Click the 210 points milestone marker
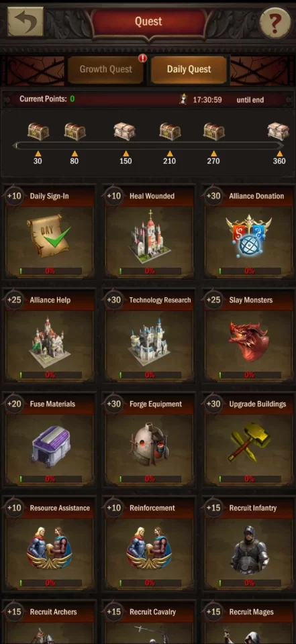This screenshot has width=296, height=644. click(x=169, y=157)
